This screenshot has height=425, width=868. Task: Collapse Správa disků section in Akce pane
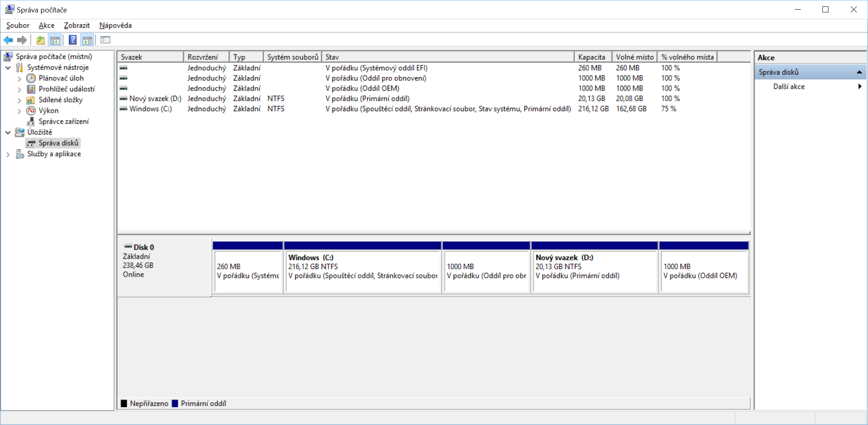(859, 72)
